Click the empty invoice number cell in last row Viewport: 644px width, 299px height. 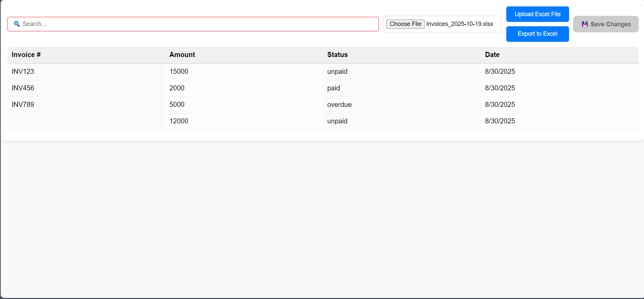click(86, 121)
